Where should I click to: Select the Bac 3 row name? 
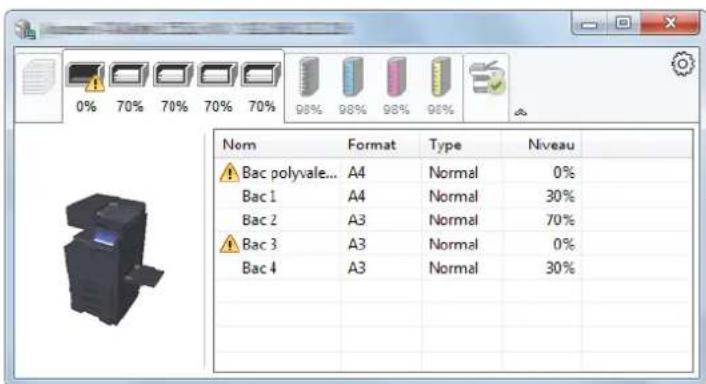259,244
